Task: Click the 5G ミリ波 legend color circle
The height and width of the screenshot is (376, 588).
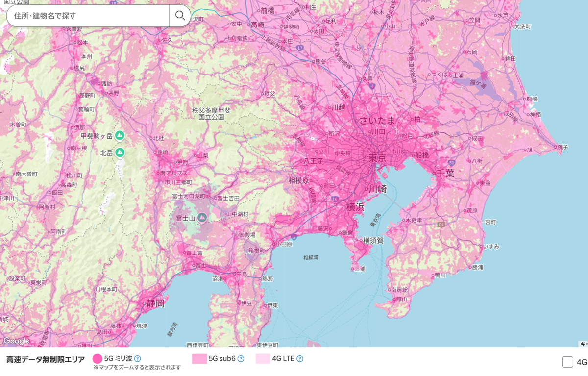Action: tap(98, 359)
